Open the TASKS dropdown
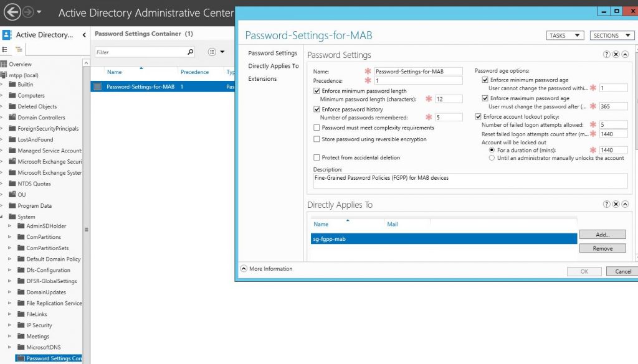 pyautogui.click(x=564, y=35)
